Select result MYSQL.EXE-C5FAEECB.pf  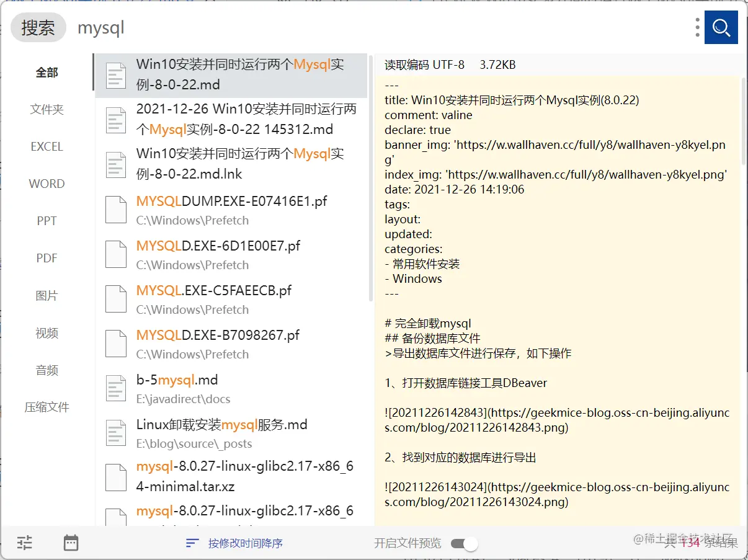coord(231,300)
